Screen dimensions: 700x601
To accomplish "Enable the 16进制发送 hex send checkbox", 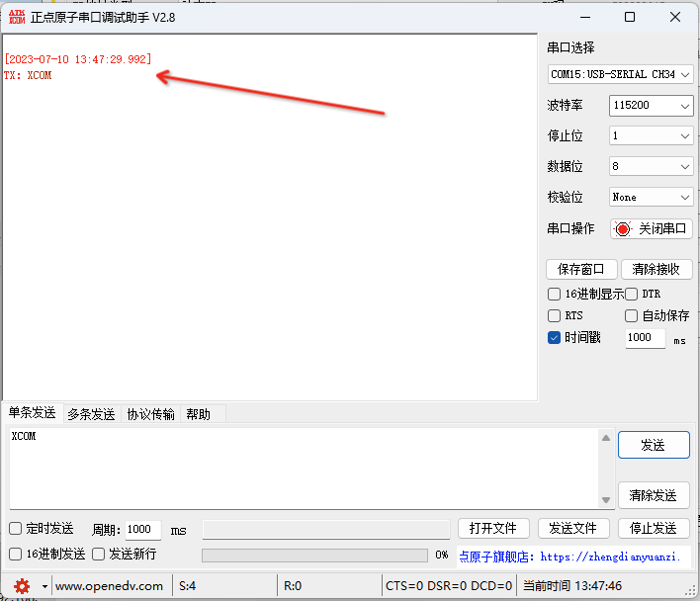I will [x=16, y=555].
